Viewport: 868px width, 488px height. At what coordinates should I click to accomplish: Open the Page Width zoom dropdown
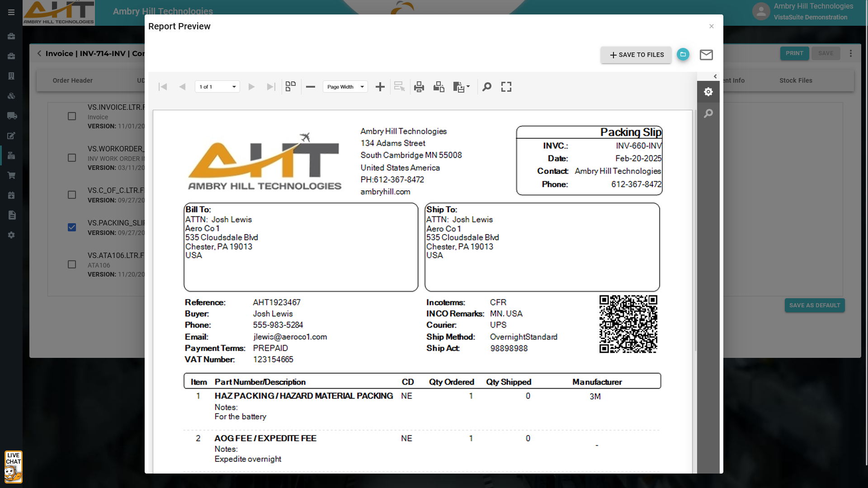(345, 87)
